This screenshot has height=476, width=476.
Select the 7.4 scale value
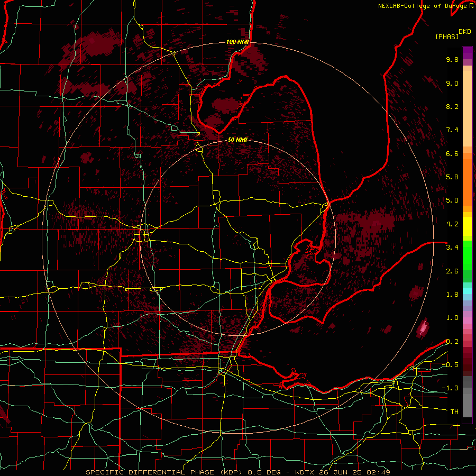[452, 130]
